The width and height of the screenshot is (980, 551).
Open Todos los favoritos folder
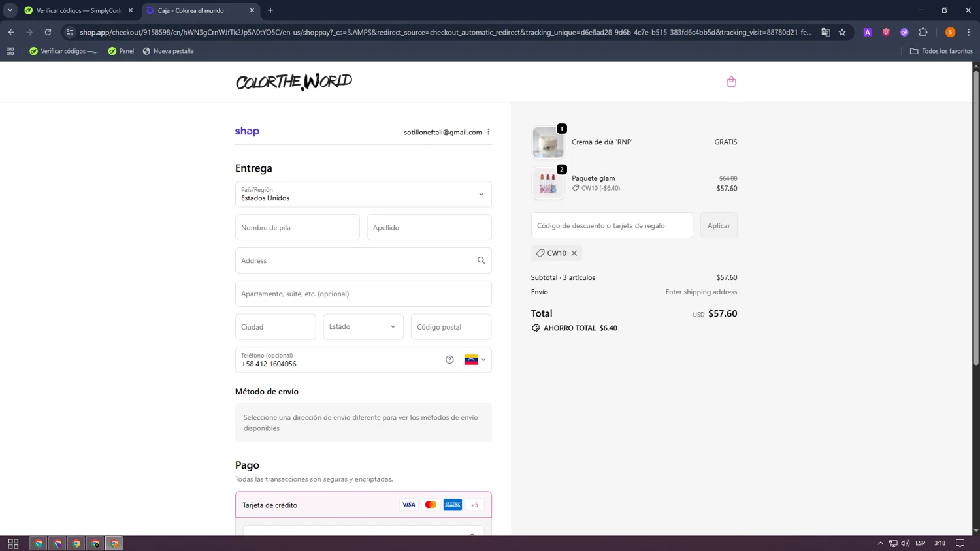(x=941, y=51)
